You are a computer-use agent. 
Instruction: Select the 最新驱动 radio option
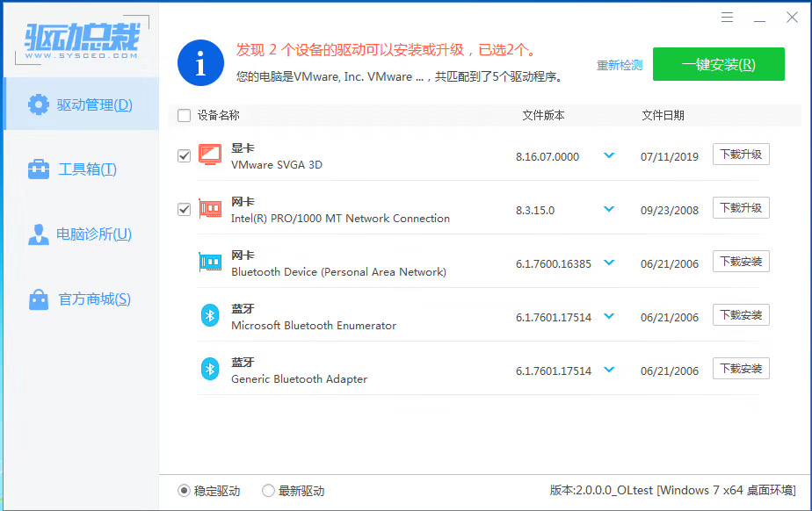click(267, 491)
